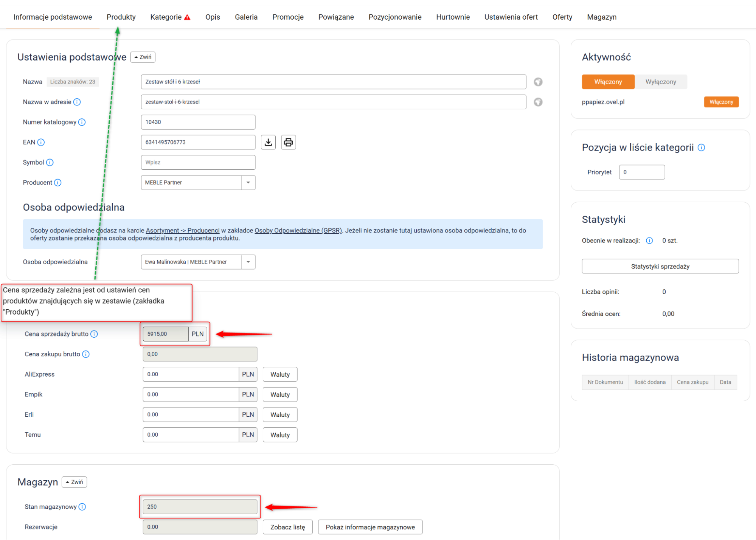Open the Galeria tab
This screenshot has height=540, width=756.
coord(246,17)
